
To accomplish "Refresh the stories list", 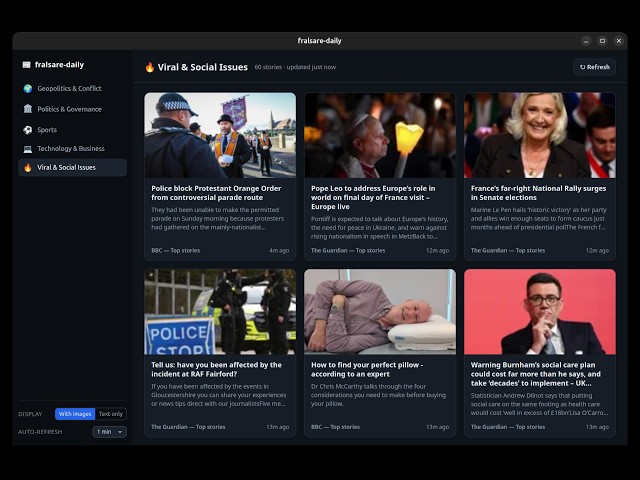I will coord(595,67).
